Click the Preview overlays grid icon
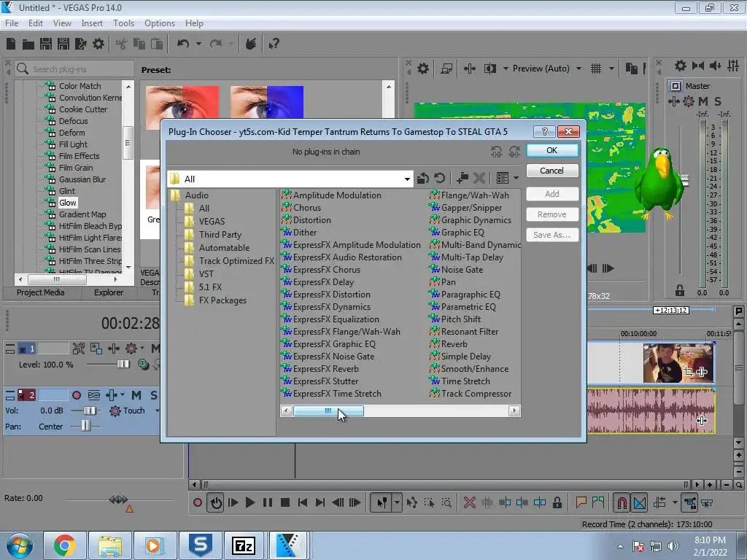Image resolution: width=747 pixels, height=560 pixels. (x=596, y=69)
